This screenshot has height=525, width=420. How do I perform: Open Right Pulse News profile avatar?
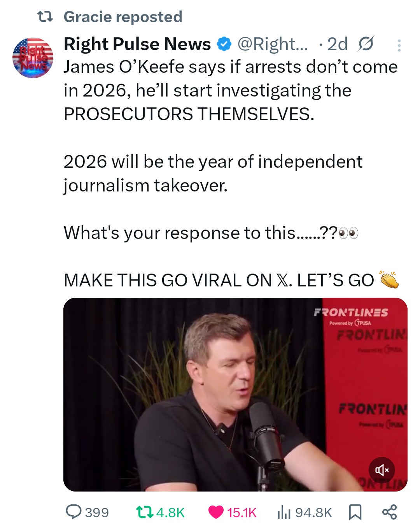(x=33, y=58)
